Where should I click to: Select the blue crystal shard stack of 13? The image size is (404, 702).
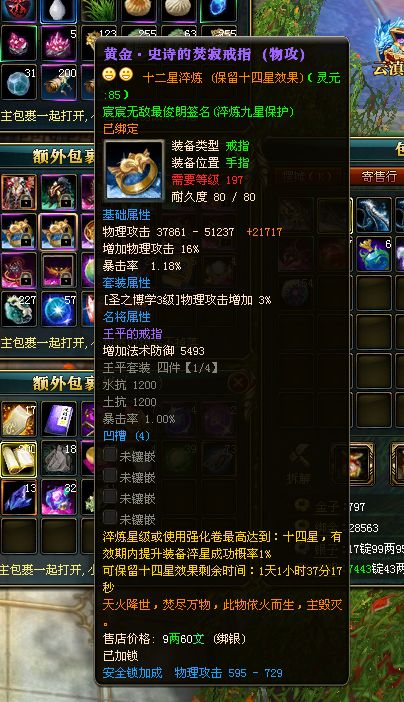(x=19, y=497)
